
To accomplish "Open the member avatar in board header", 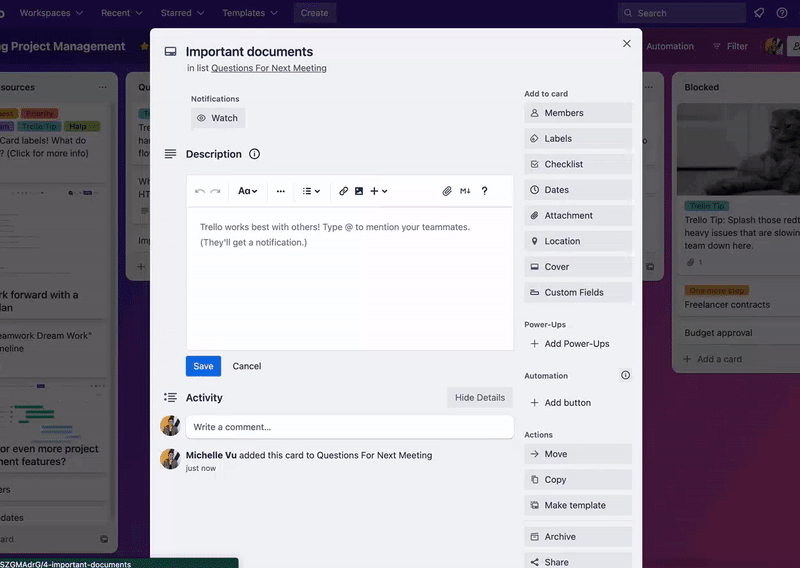I will tap(773, 46).
